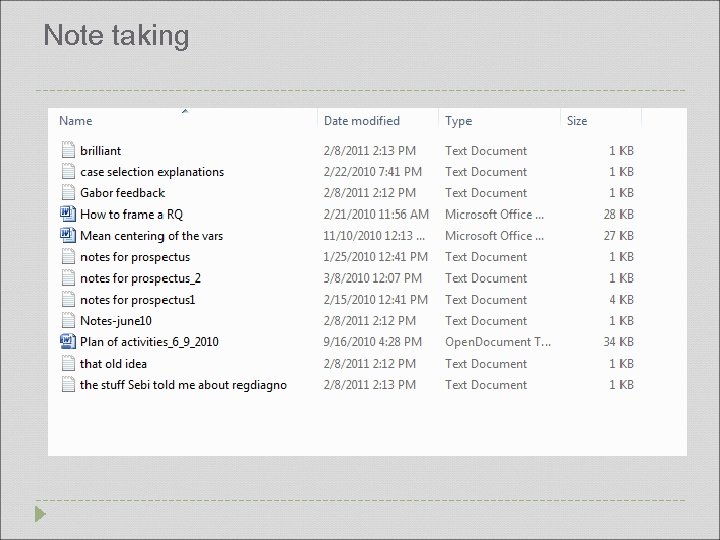Click the 34 KB size cell
The height and width of the screenshot is (540, 720).
619,342
